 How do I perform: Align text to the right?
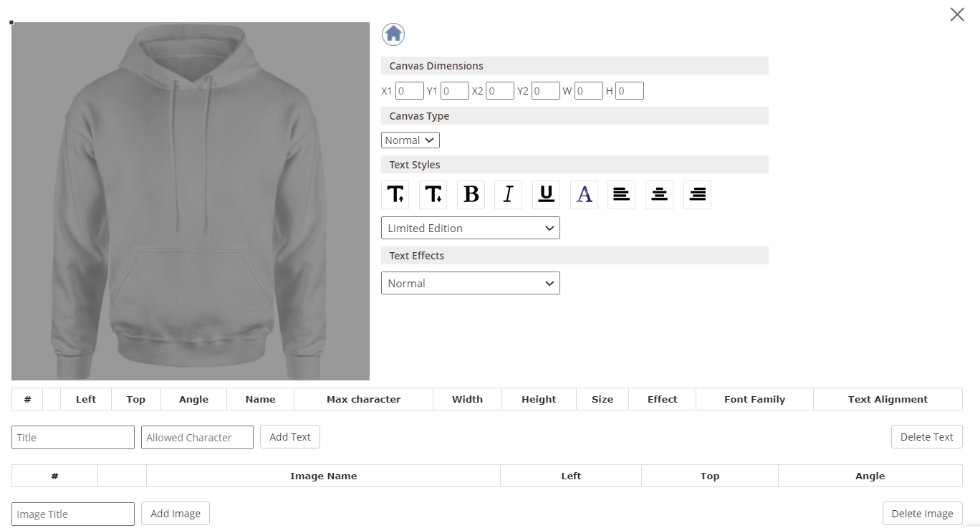pyautogui.click(x=697, y=194)
